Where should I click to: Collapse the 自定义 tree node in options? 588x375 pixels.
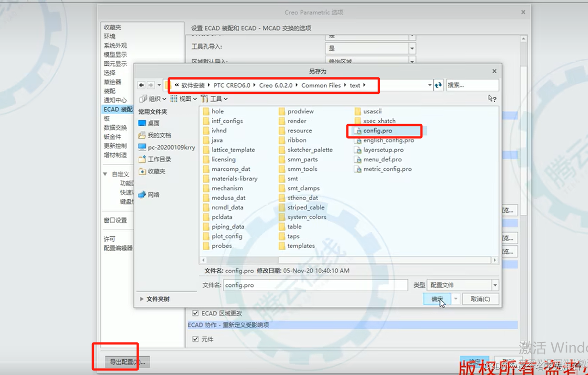105,174
